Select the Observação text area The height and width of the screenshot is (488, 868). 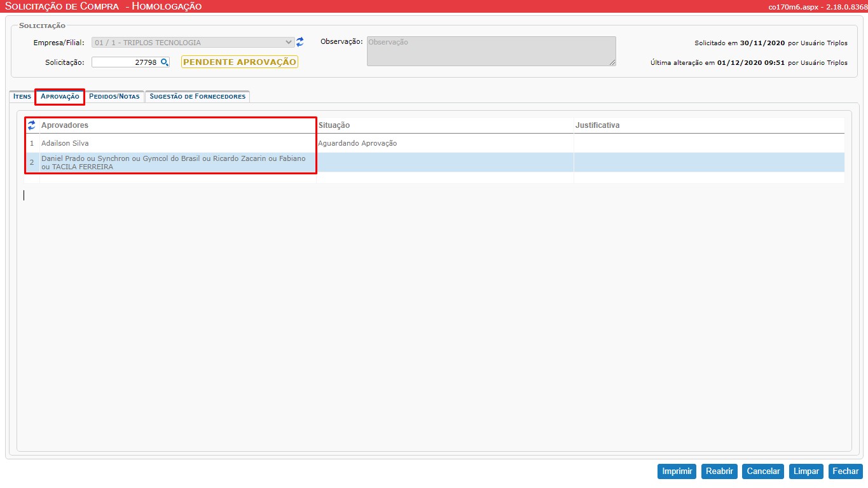pyautogui.click(x=492, y=51)
